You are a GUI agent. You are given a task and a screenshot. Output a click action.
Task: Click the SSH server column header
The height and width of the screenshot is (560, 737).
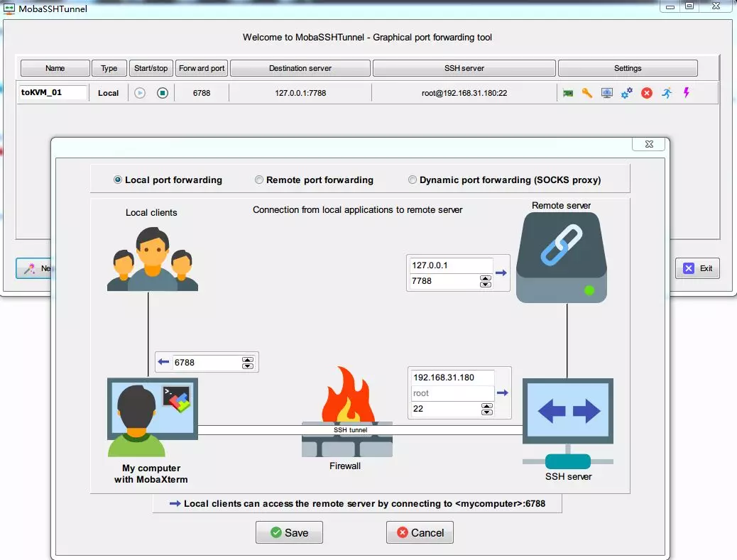(x=464, y=68)
